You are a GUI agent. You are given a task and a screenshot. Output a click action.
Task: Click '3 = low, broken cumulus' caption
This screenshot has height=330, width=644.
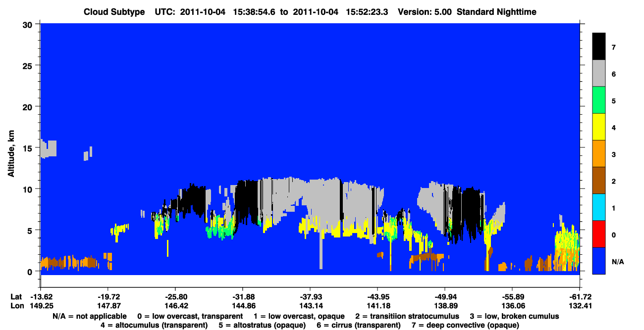(514, 316)
